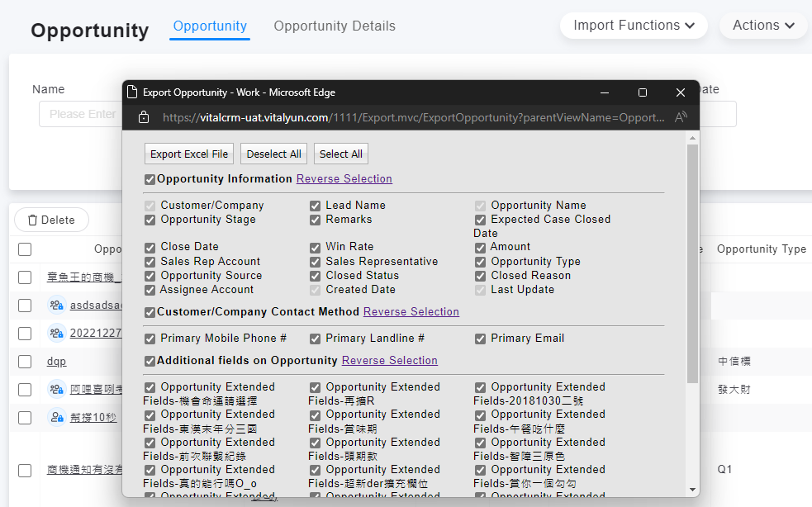The width and height of the screenshot is (812, 507).
Task: Click Reverse Selection next to Opportunity Information
Action: click(344, 179)
